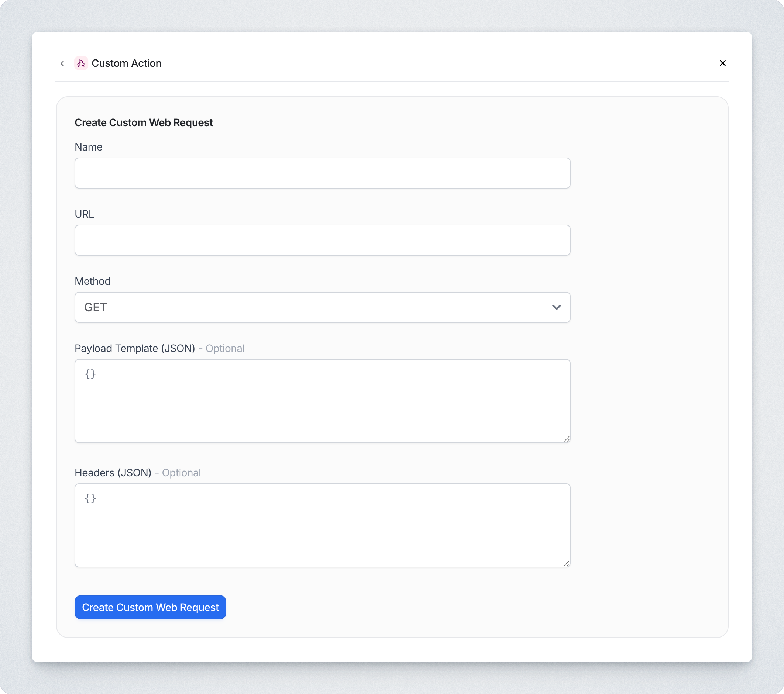Focus the URL input field
The image size is (784, 694).
tap(322, 240)
